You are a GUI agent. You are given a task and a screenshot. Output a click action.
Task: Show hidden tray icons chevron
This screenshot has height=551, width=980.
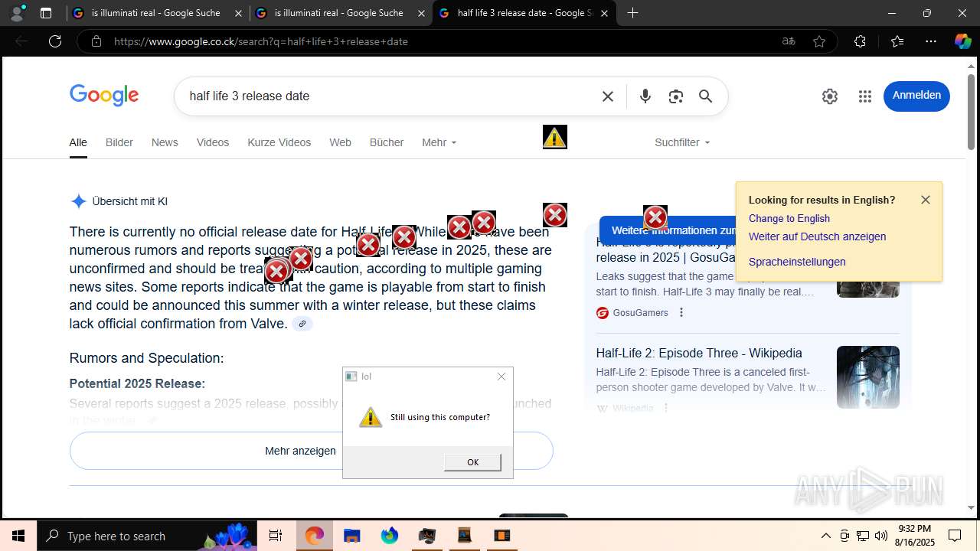(825, 536)
